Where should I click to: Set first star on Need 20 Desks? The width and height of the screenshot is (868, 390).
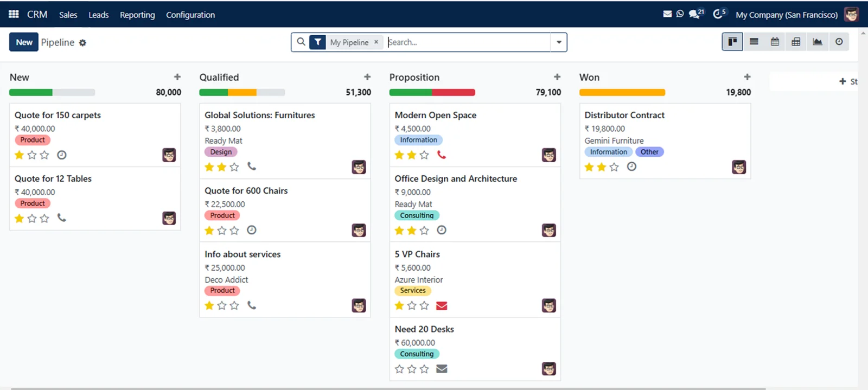[399, 369]
